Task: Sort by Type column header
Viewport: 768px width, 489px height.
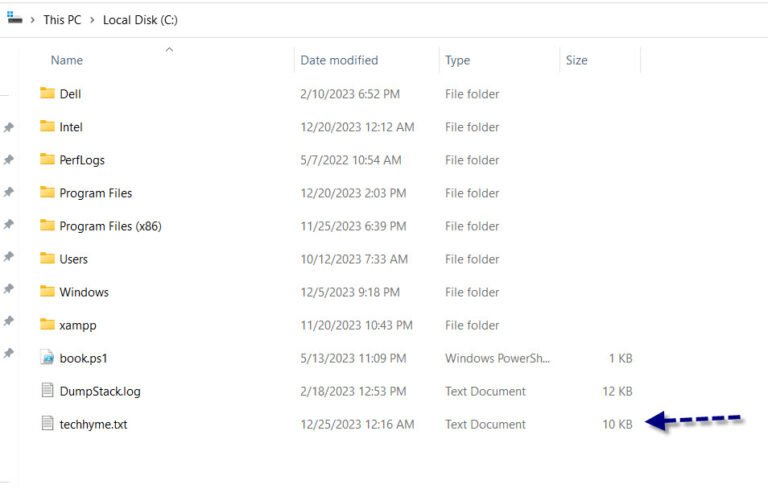Action: (x=457, y=60)
